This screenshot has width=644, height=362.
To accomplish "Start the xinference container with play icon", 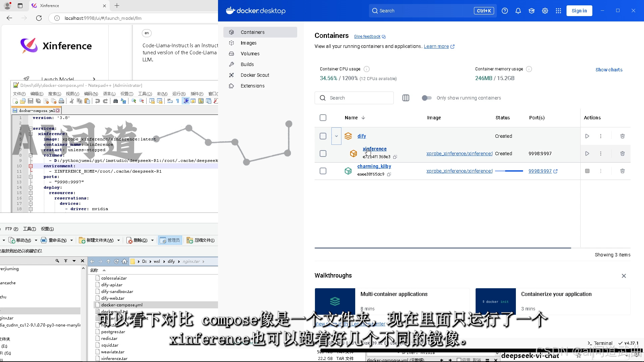I will coord(587,154).
